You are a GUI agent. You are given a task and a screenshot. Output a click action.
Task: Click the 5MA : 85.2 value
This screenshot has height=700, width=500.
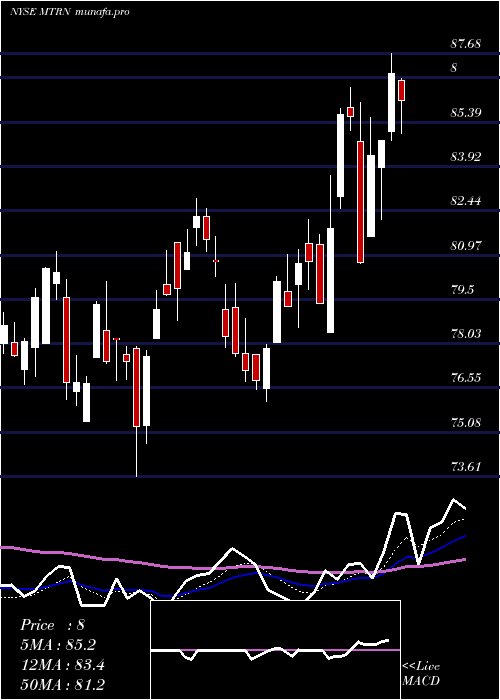coord(58,645)
